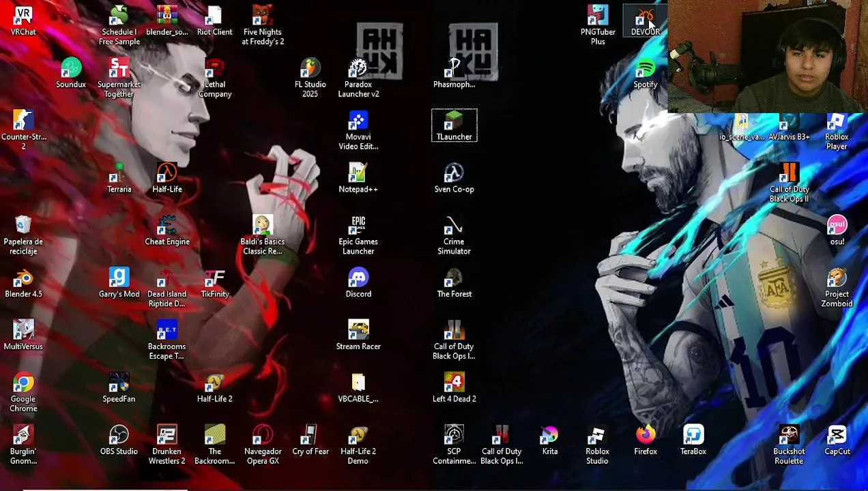
Task: Launch Stream Racer
Action: [x=358, y=336]
